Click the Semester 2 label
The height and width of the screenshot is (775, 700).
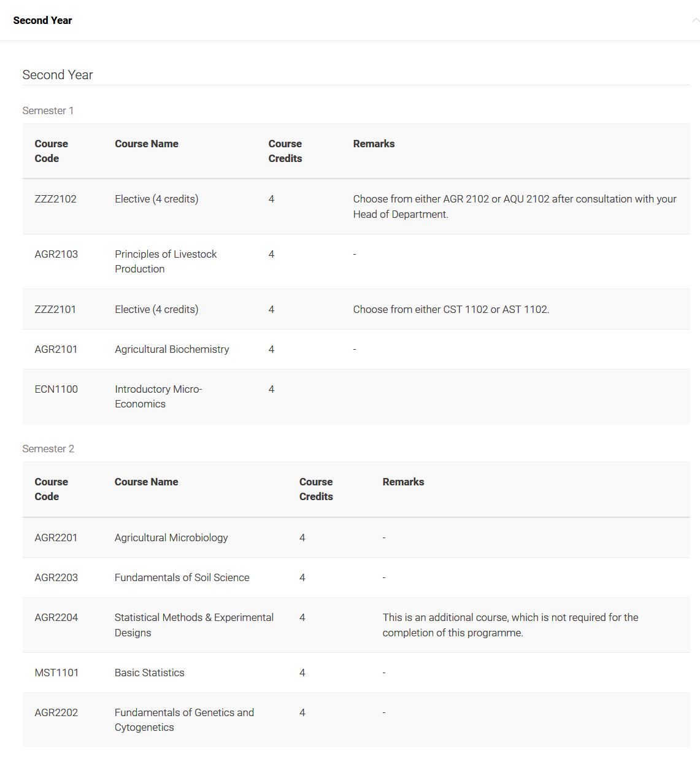[48, 449]
